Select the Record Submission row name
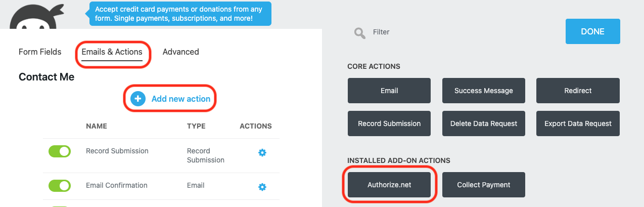Viewport: 644px width, 207px height. click(x=117, y=151)
